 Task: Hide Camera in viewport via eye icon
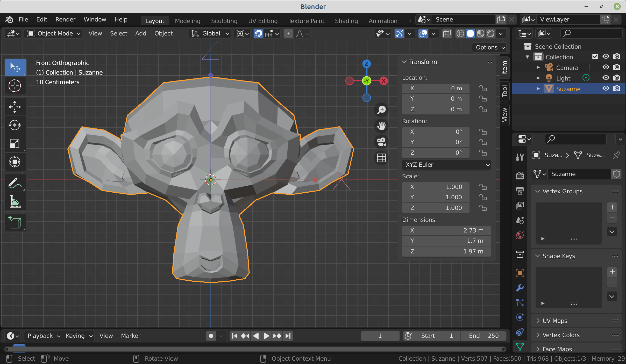(x=606, y=67)
